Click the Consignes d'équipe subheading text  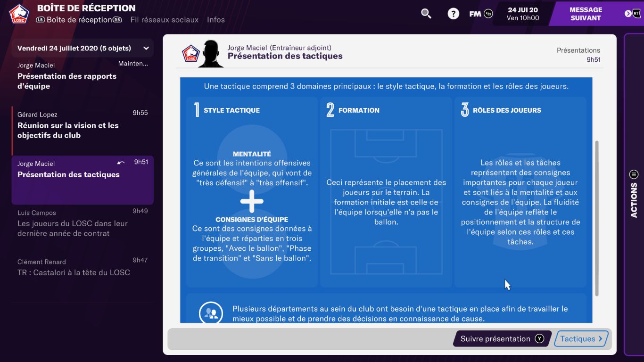pyautogui.click(x=252, y=220)
